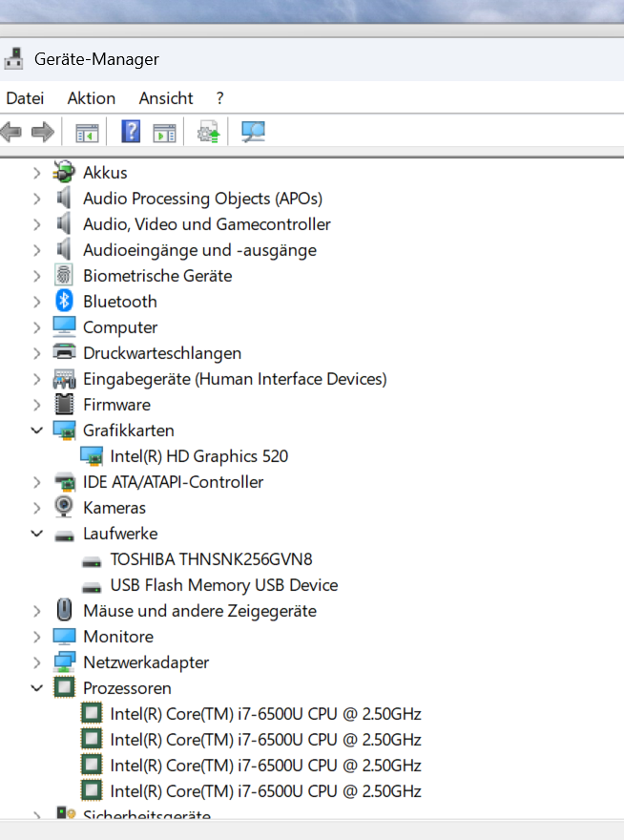Viewport: 624px width, 840px height.
Task: Click the update driver toolbar icon
Action: 208,132
